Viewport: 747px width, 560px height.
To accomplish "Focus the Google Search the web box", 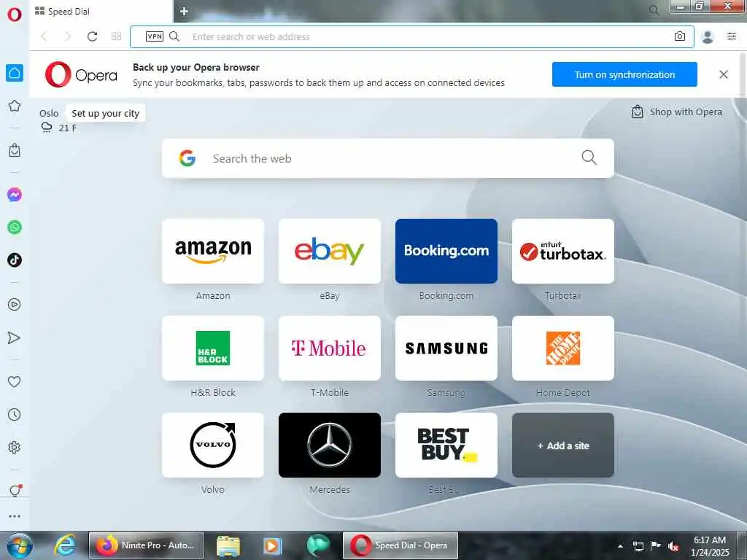I will 388,158.
